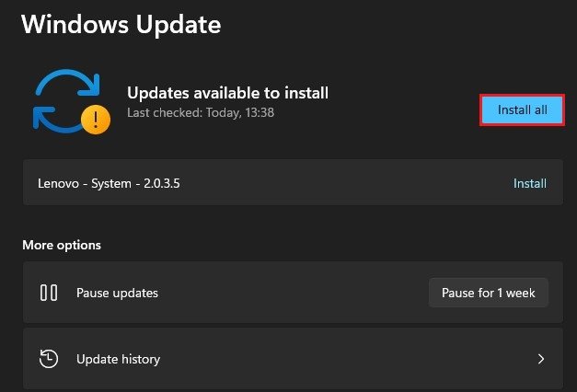Click the Install all button
The width and height of the screenshot is (577, 392).
[x=522, y=110]
